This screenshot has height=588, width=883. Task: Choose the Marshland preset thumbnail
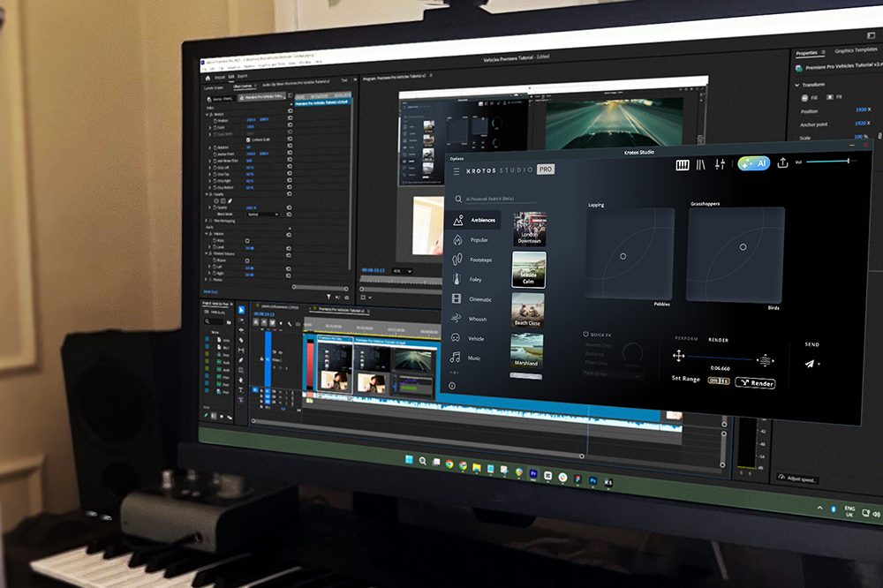click(526, 350)
